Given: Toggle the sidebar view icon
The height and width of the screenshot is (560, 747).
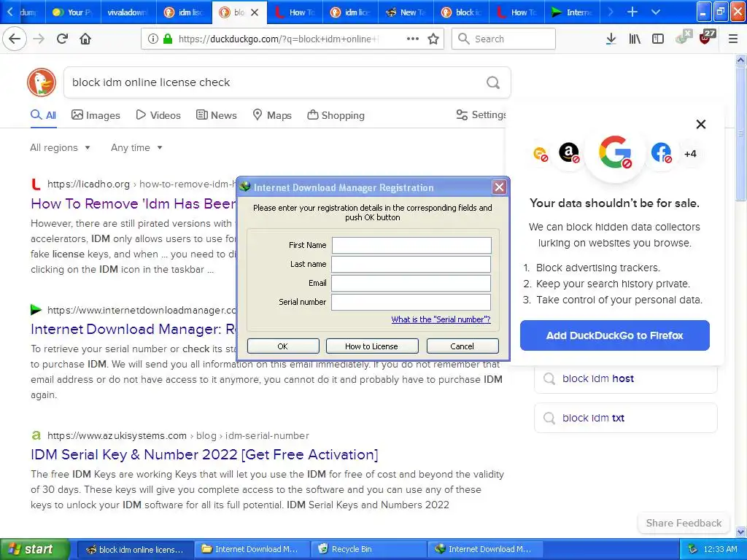Looking at the screenshot, I should tap(658, 39).
